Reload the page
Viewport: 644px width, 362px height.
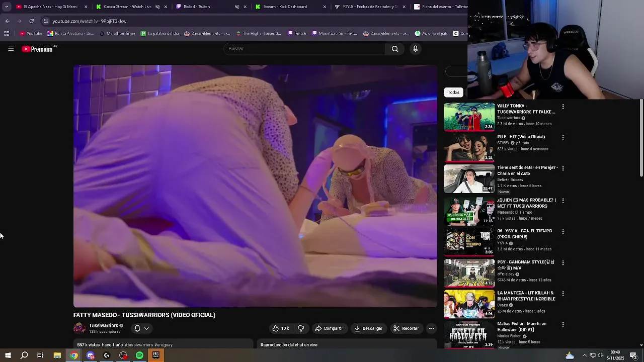pos(31,21)
